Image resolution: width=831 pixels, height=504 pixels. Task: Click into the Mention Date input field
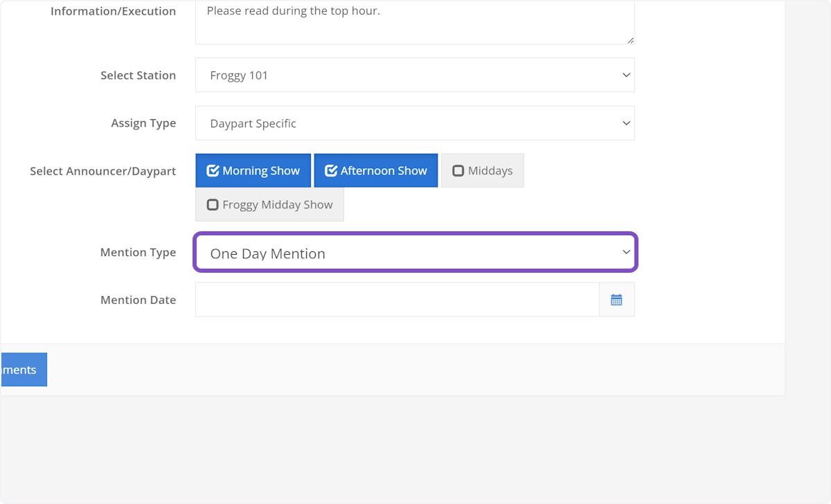(397, 300)
